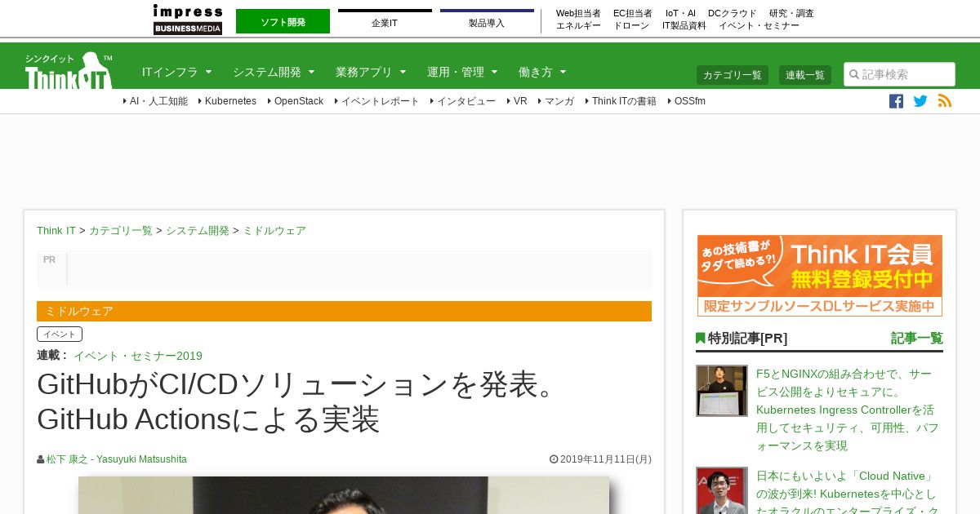980x514 pixels.
Task: Open author 松下 康之 - Yasuyuki Matsushita link
Action: pos(117,459)
